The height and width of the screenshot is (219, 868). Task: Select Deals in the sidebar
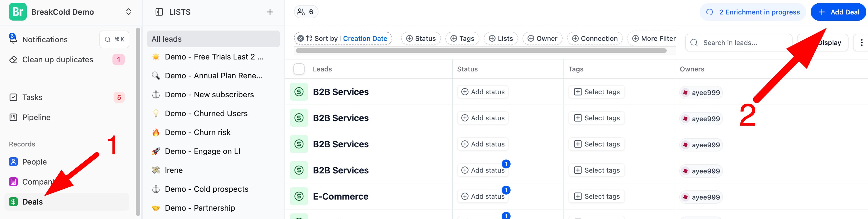pyautogui.click(x=67, y=202)
